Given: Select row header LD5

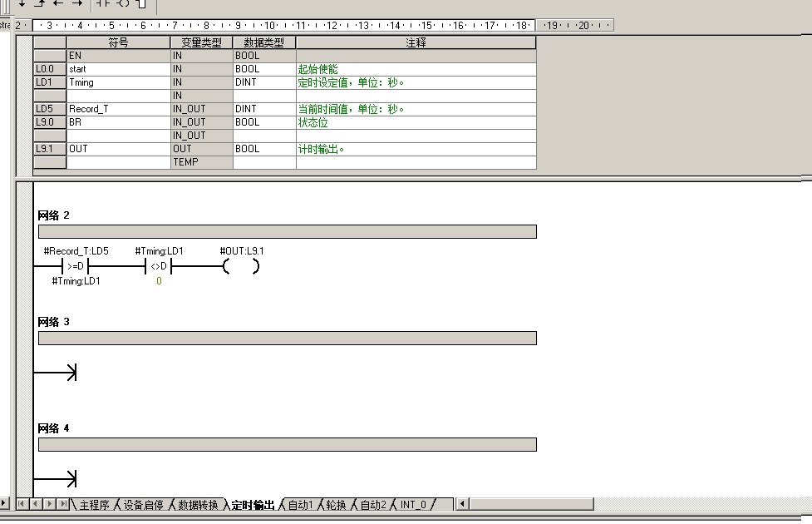Looking at the screenshot, I should 50,109.
